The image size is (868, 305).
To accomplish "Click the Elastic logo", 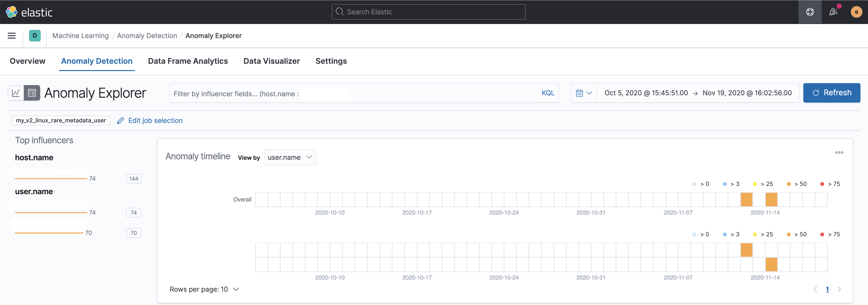I will pyautogui.click(x=29, y=12).
